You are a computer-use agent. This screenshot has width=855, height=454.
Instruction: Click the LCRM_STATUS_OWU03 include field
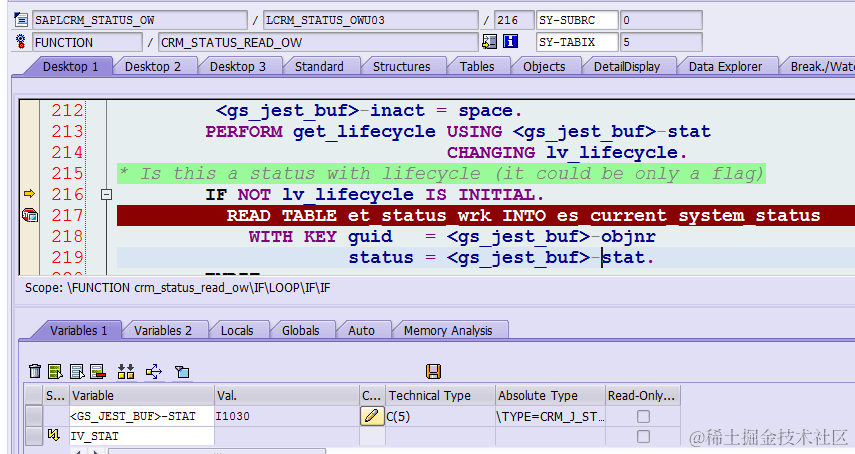(371, 20)
